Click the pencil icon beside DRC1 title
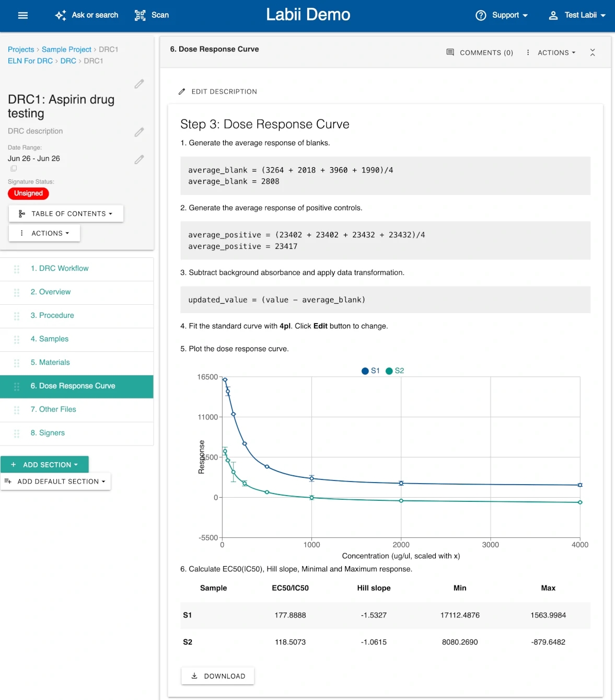This screenshot has width=615, height=700. (x=139, y=84)
